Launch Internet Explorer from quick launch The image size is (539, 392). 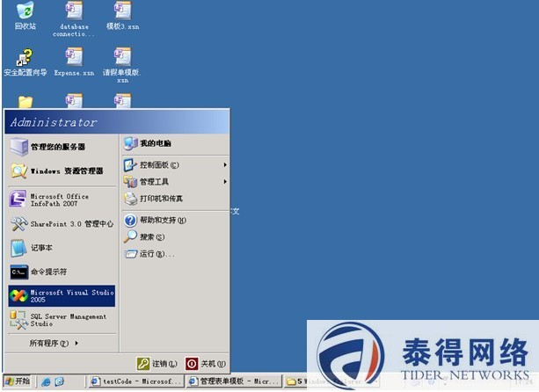[x=46, y=381]
